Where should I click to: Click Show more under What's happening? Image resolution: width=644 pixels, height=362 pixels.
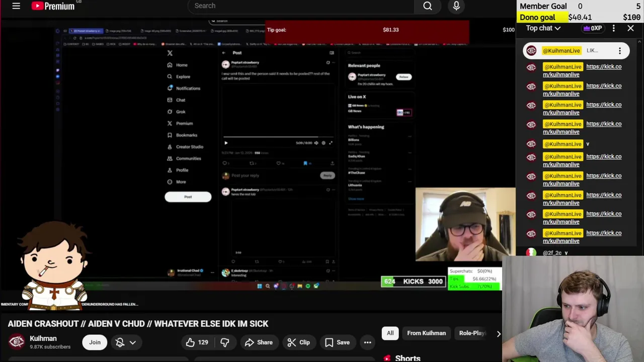[x=356, y=199]
